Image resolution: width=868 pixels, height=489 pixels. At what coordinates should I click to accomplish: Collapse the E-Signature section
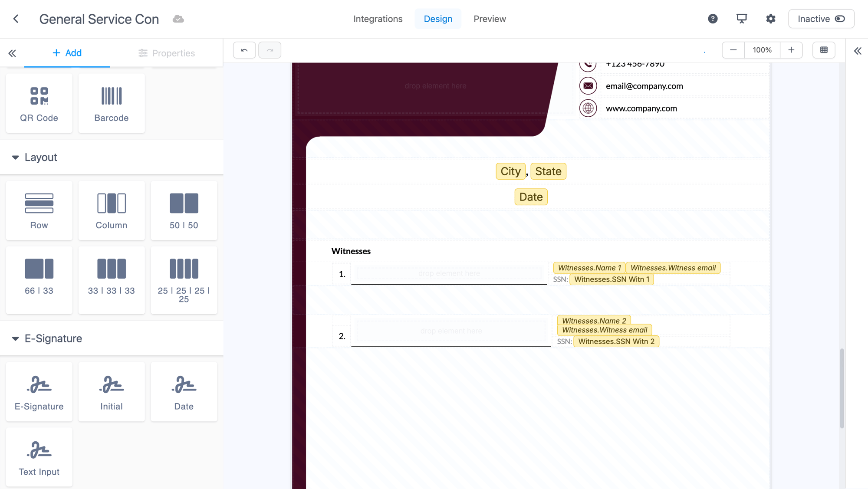pos(16,338)
